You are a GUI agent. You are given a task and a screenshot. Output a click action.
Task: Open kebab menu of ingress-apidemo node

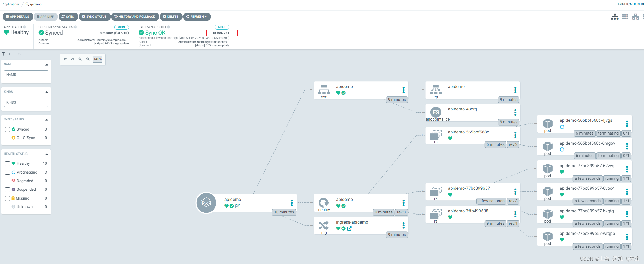pyautogui.click(x=404, y=225)
